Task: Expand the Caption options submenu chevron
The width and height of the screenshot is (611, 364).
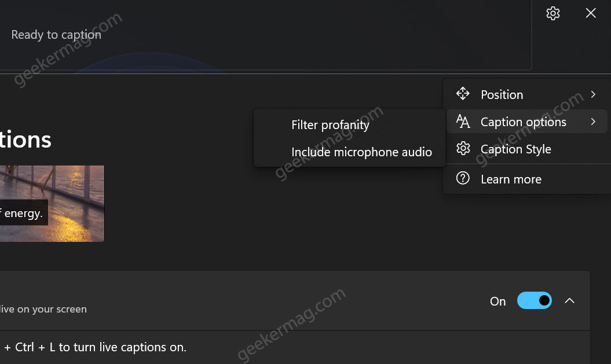Action: pos(593,122)
